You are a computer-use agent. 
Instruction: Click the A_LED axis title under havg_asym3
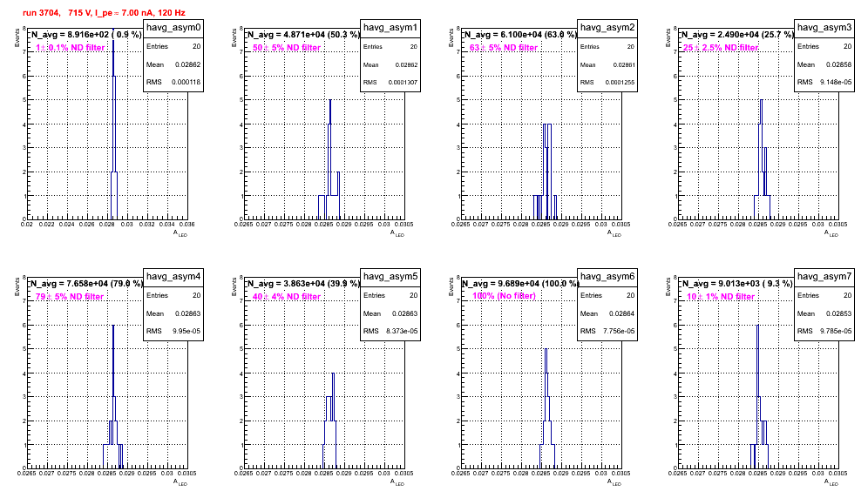[x=831, y=233]
